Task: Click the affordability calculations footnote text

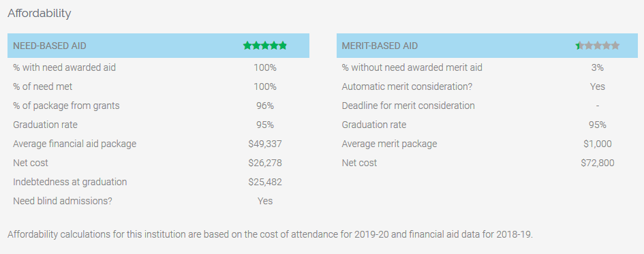Action: (271, 235)
